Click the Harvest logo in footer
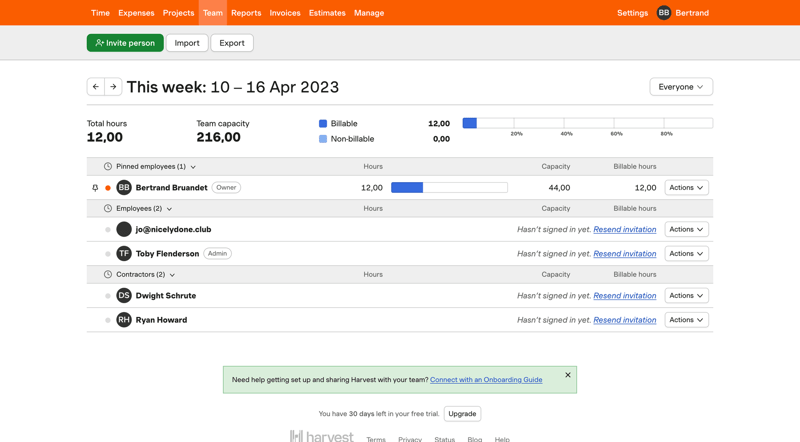The width and height of the screenshot is (800, 442). [x=321, y=437]
